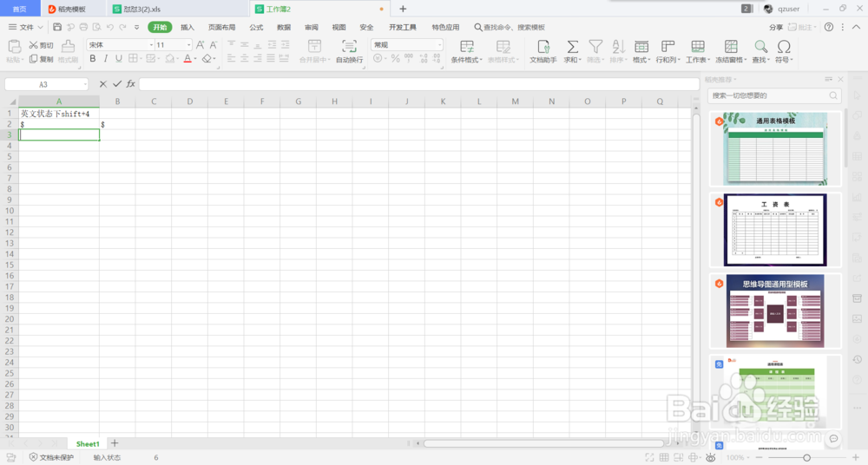Viewport: 868px width, 465px height.
Task: Click the percent style icon
Action: (395, 58)
